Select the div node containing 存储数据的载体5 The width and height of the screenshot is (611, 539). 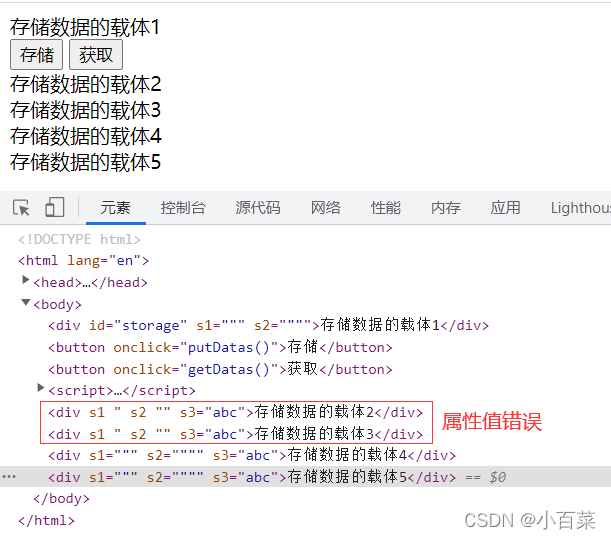click(x=252, y=477)
